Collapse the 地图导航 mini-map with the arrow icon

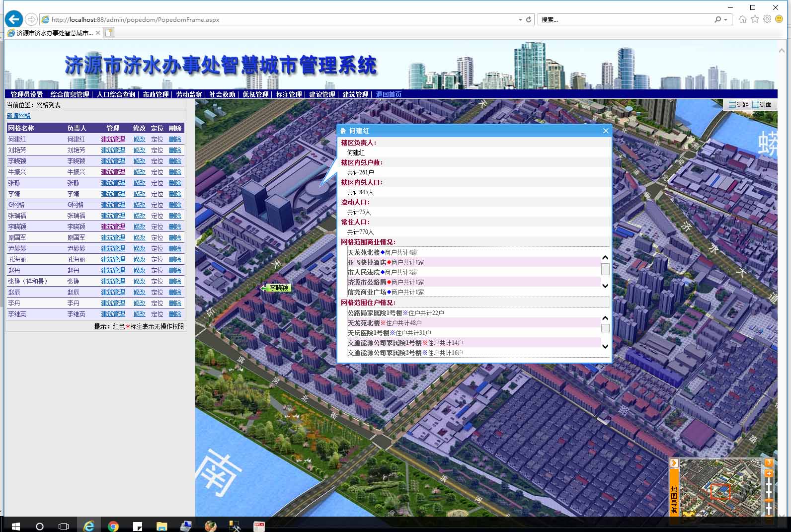point(674,463)
